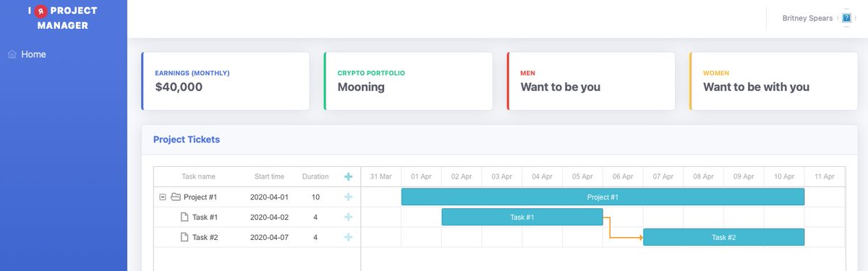The image size is (868, 271).
Task: Select the Project #1 Gantt bar
Action: pyautogui.click(x=603, y=197)
